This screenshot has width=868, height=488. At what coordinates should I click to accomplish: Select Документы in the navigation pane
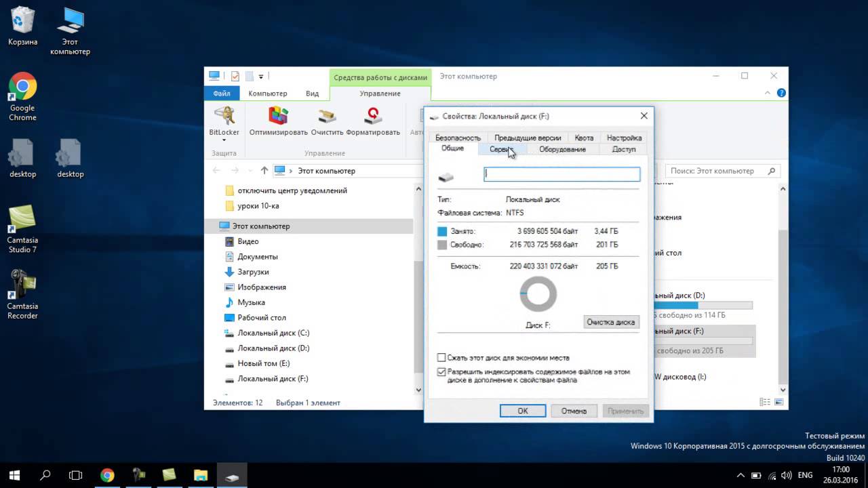click(x=257, y=257)
